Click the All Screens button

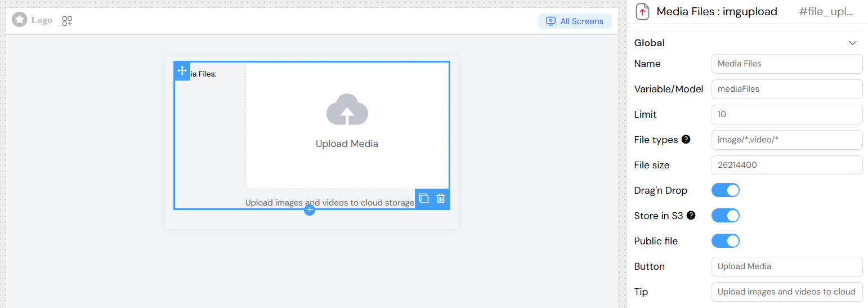(x=575, y=21)
